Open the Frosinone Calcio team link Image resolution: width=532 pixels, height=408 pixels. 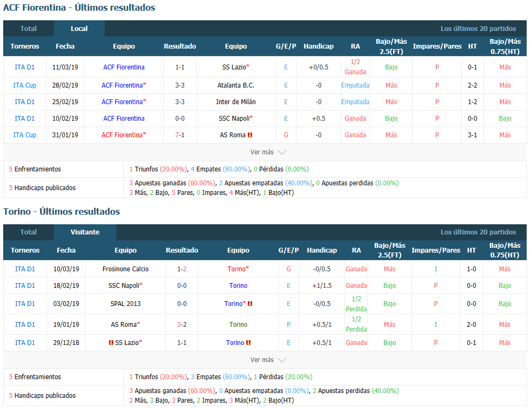pyautogui.click(x=126, y=269)
